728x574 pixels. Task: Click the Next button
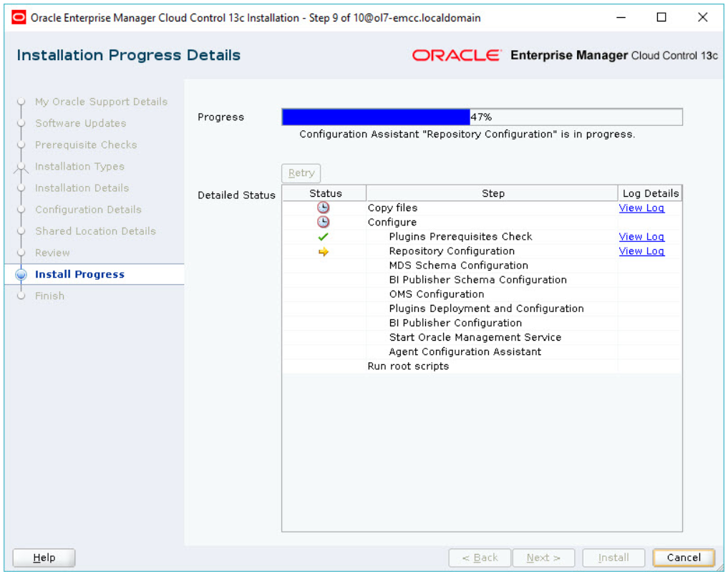(x=543, y=558)
